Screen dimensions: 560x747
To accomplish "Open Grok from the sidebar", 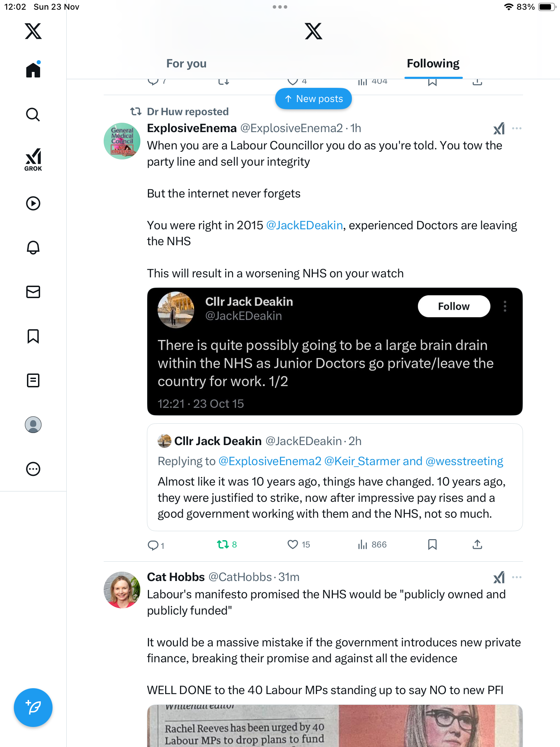I will click(33, 159).
